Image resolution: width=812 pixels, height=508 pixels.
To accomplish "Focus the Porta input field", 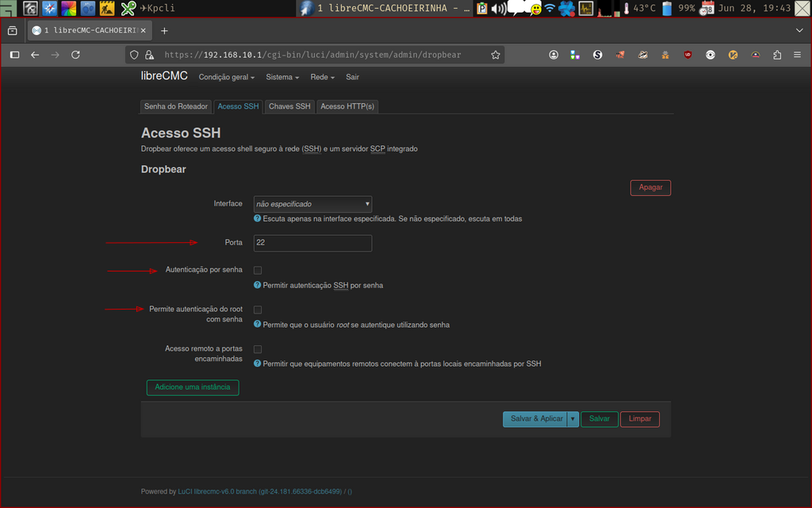I will [312, 243].
